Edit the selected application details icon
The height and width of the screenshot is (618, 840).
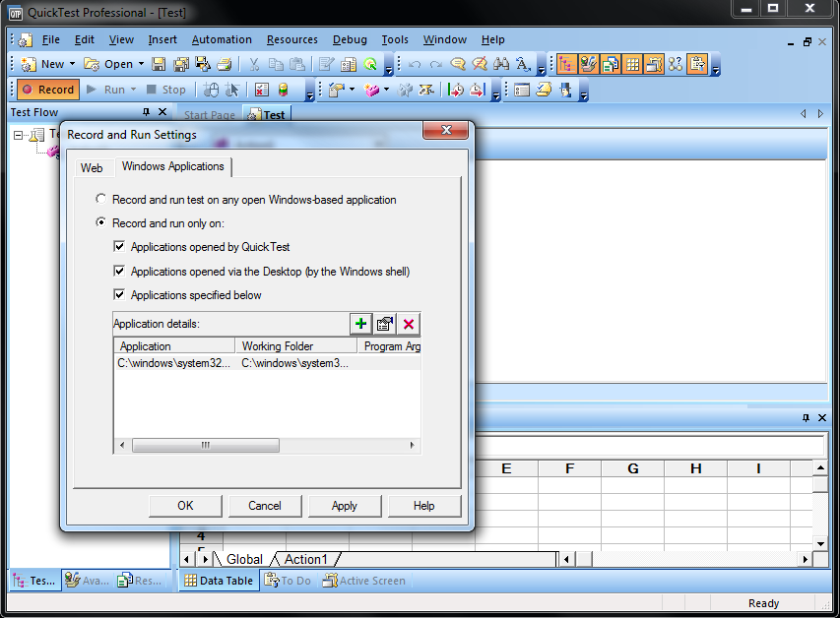[385, 324]
